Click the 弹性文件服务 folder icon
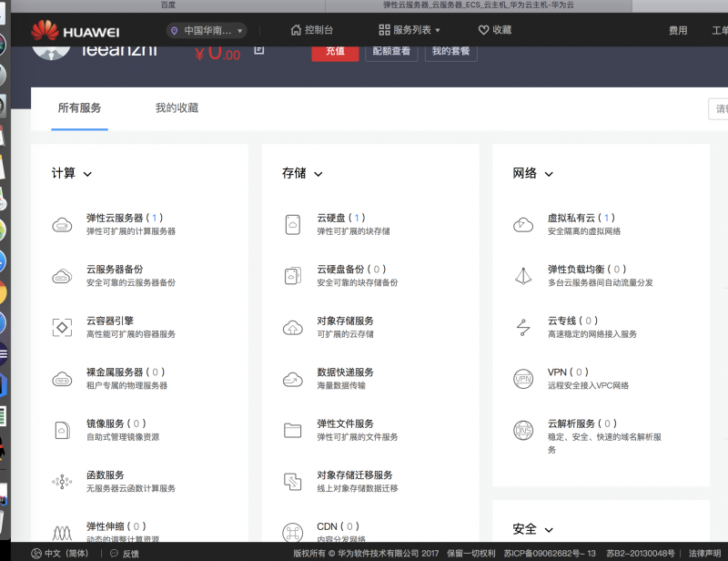728x561 pixels. coord(292,431)
